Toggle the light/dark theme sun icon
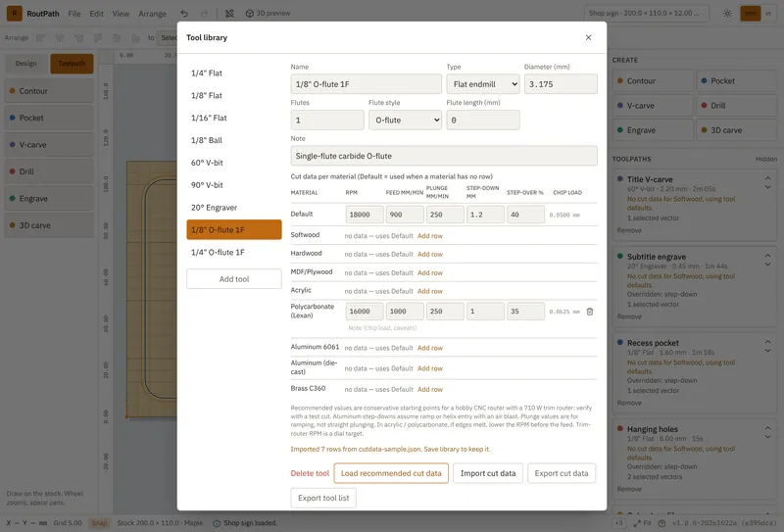 (x=727, y=14)
